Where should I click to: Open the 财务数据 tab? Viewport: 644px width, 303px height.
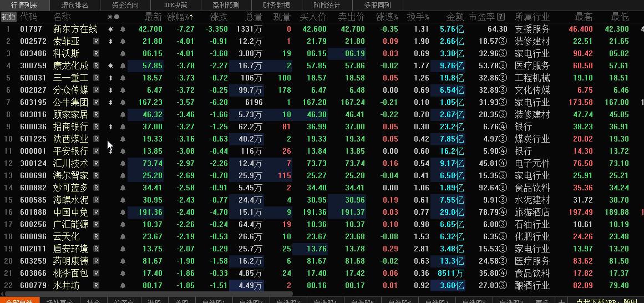tap(276, 6)
